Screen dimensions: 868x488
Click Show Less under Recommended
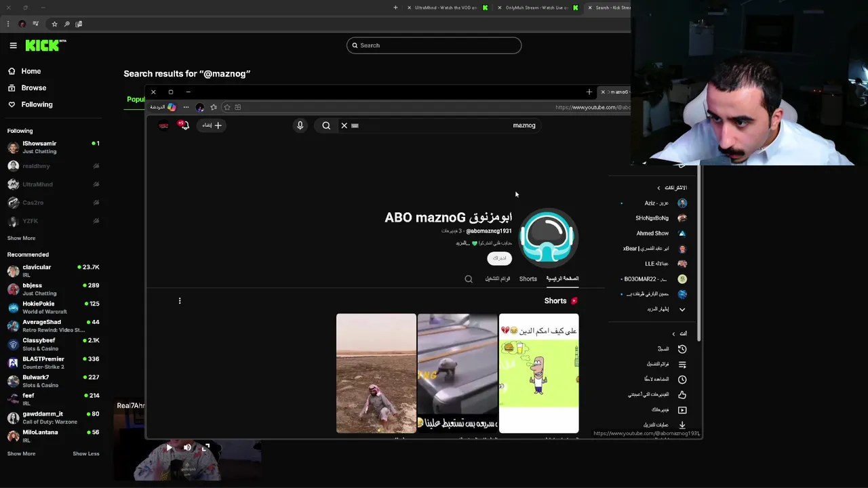(x=86, y=453)
